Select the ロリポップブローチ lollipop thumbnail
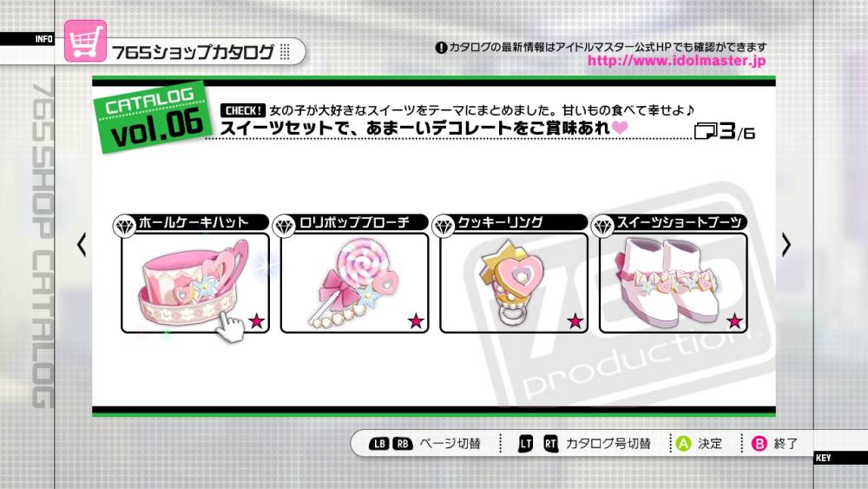This screenshot has height=489, width=868. coord(355,283)
